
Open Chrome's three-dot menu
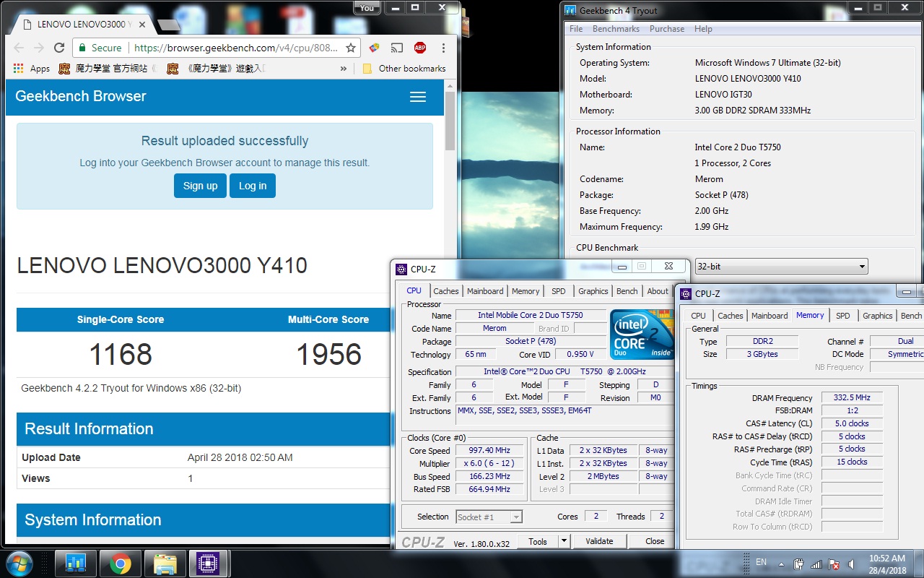tap(443, 48)
